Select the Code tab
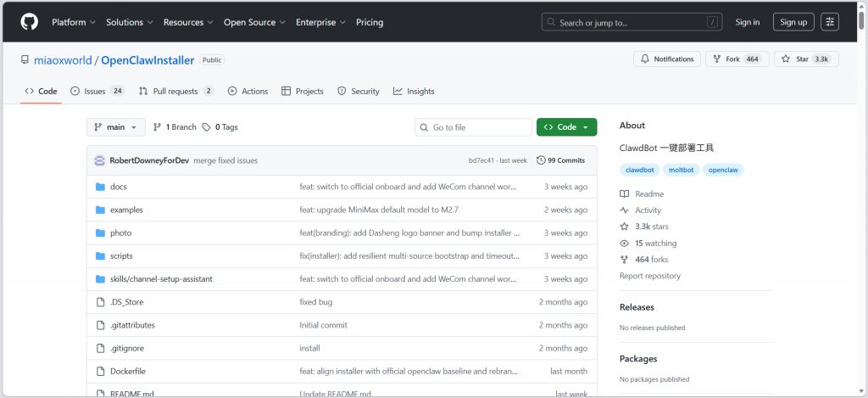The height and width of the screenshot is (398, 868). [41, 91]
